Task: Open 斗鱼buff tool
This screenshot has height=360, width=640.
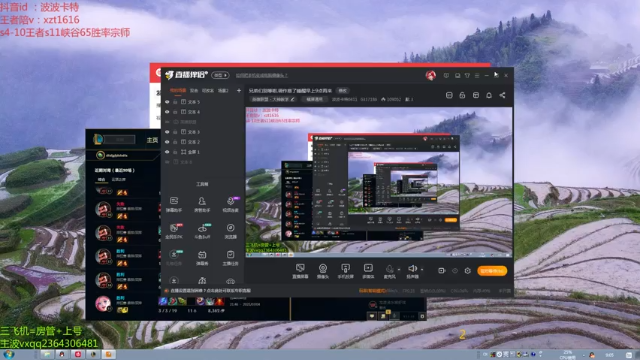Action: click(x=202, y=231)
